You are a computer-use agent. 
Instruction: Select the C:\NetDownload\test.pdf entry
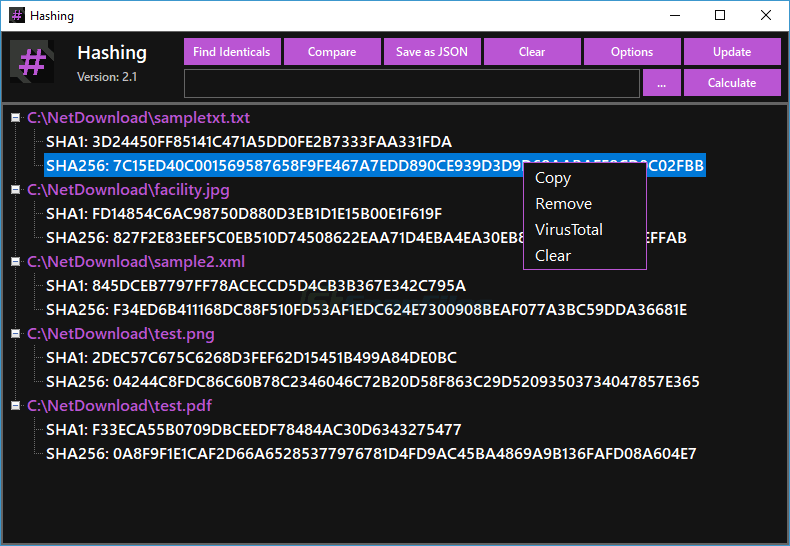(x=119, y=406)
